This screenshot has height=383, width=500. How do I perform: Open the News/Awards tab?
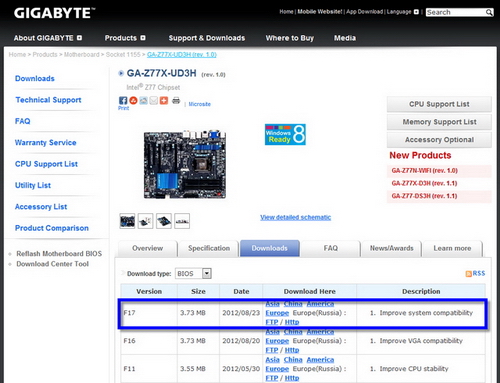point(392,248)
